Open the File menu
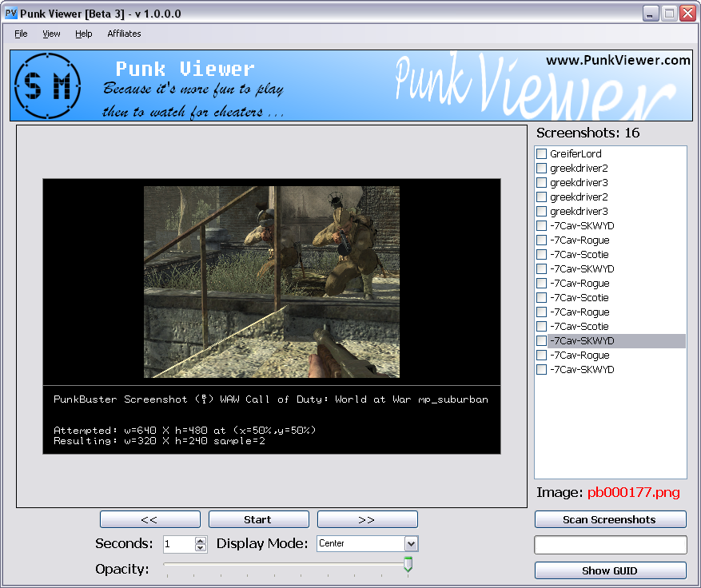This screenshot has height=588, width=701. pos(21,34)
